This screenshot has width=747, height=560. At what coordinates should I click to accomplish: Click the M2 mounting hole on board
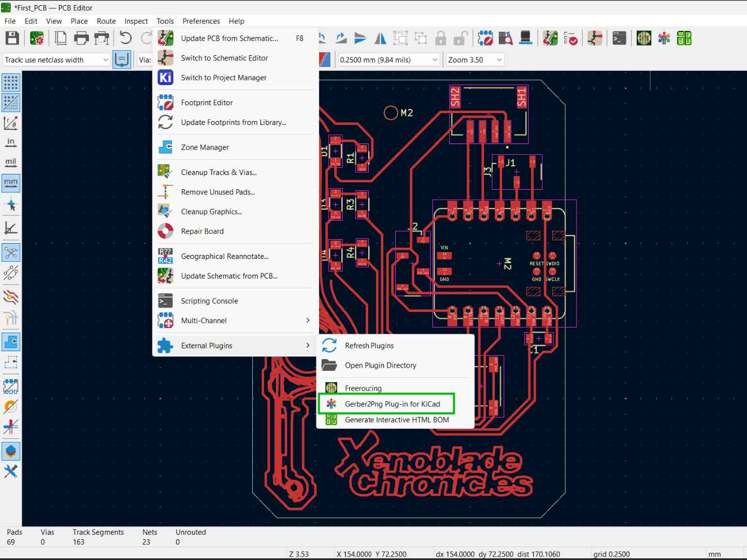point(391,113)
